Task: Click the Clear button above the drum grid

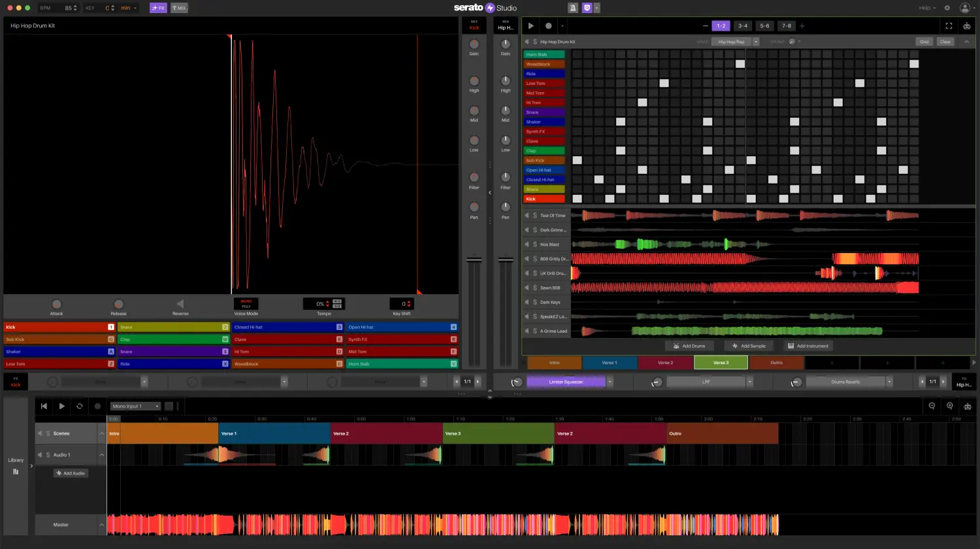Action: [x=945, y=41]
